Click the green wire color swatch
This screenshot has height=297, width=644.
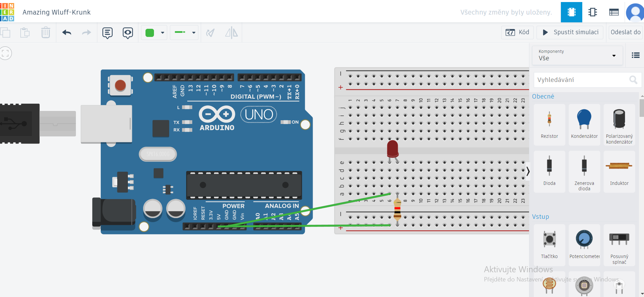coord(150,33)
